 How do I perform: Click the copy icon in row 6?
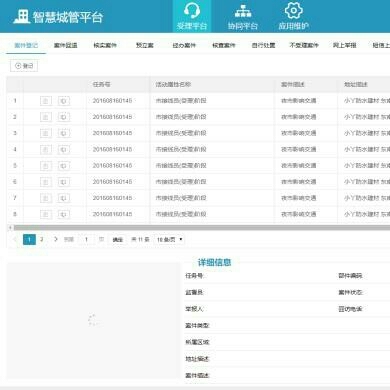pyautogui.click(x=64, y=182)
